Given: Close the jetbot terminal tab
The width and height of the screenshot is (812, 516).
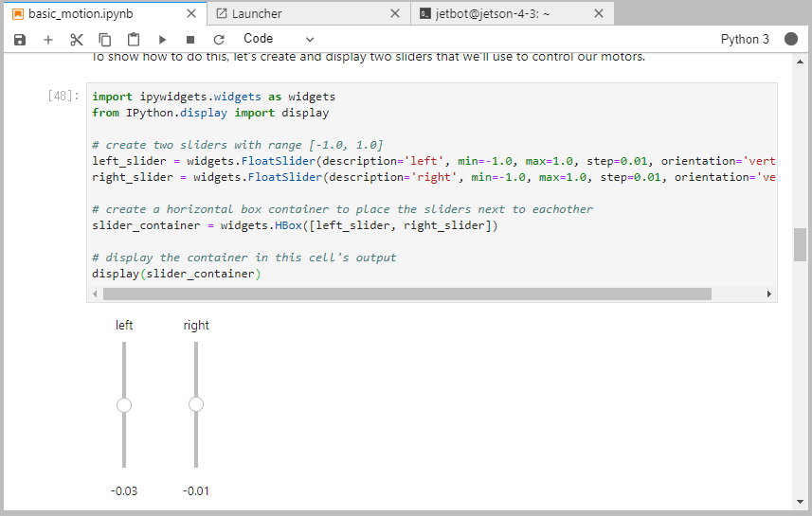Looking at the screenshot, I should pos(598,14).
